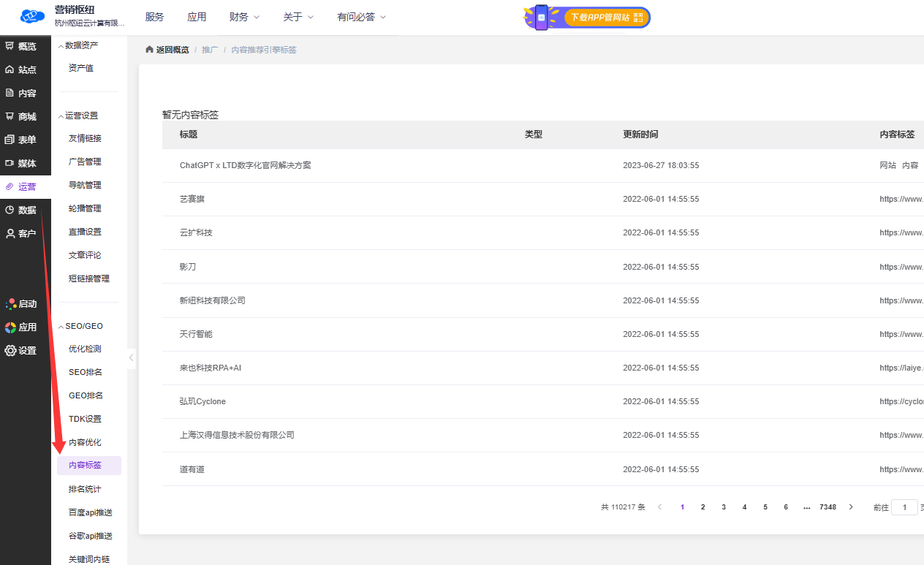This screenshot has height=565, width=924.
Task: Open the colorful 应用 apps icon
Action: 10,327
